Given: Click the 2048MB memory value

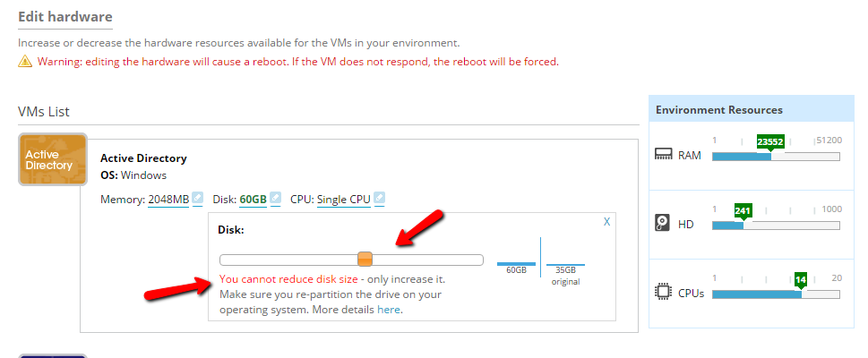Looking at the screenshot, I should coord(168,200).
